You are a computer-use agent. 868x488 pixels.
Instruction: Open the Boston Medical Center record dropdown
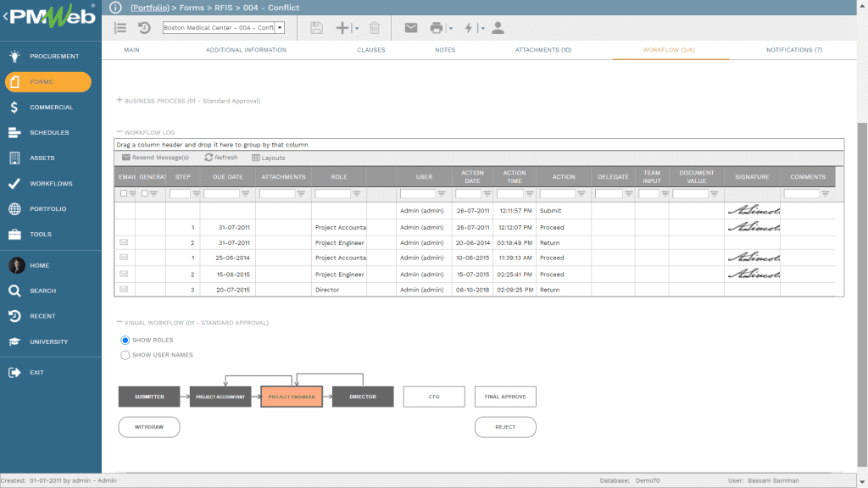(x=280, y=28)
